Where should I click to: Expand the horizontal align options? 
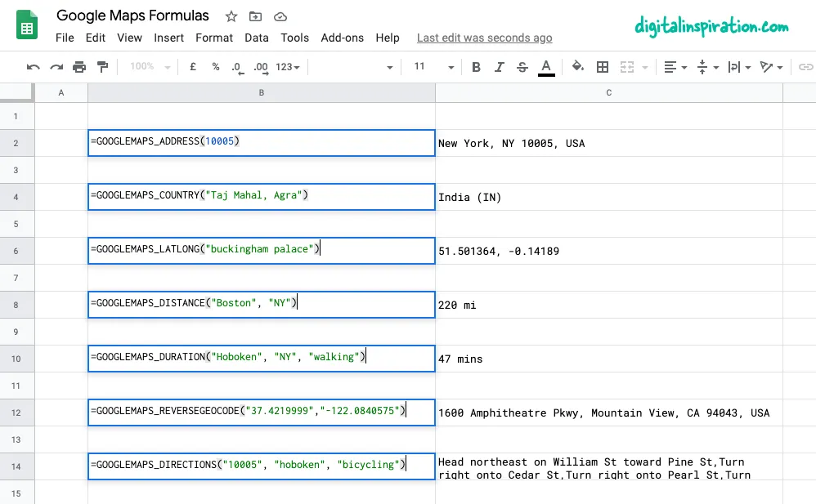(682, 67)
